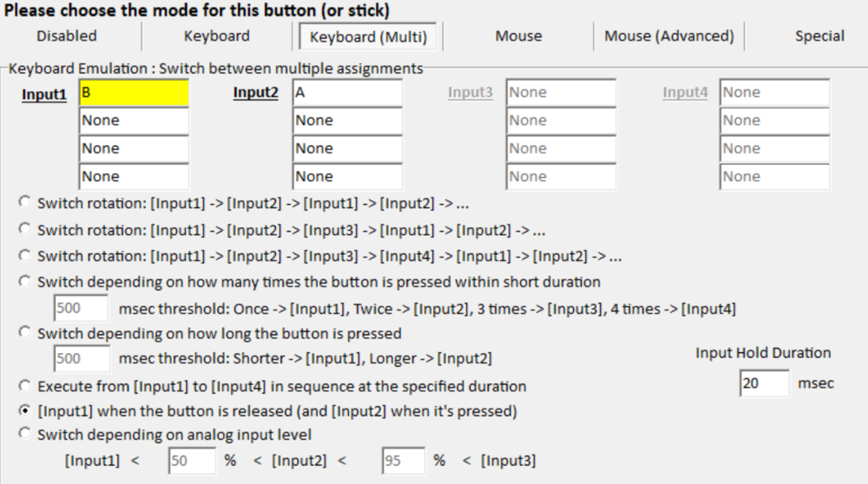Switch to the Disabled mode tab
This screenshot has height=484, width=868.
[67, 36]
